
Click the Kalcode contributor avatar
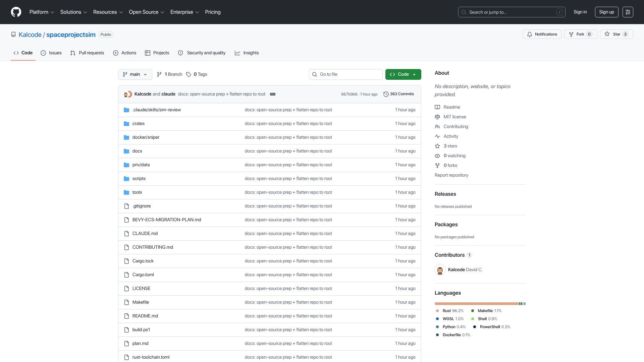(440, 270)
